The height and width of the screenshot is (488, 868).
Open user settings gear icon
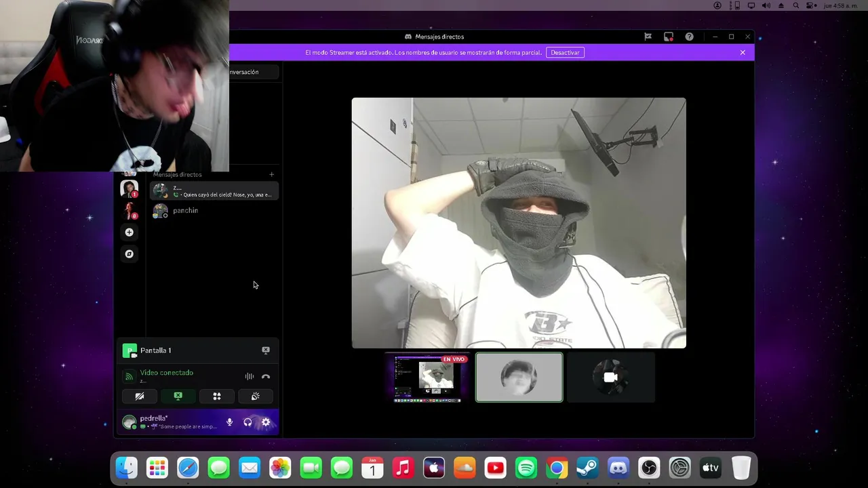pyautogui.click(x=266, y=422)
